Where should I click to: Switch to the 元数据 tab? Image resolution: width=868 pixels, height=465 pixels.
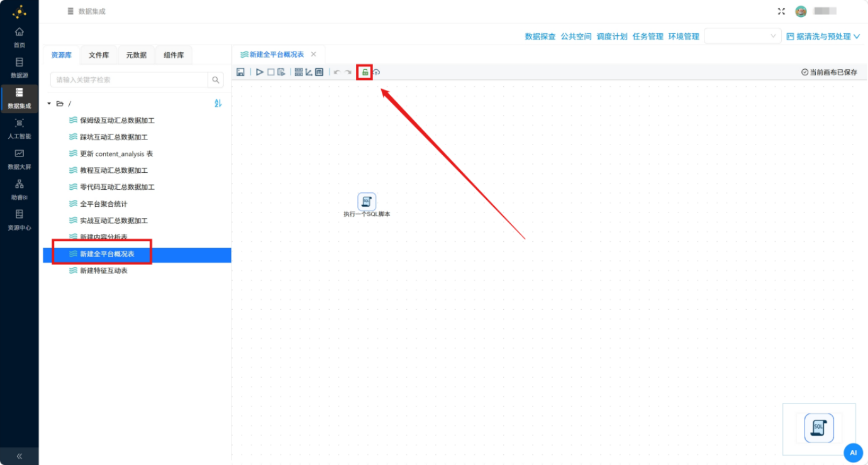[x=136, y=55]
